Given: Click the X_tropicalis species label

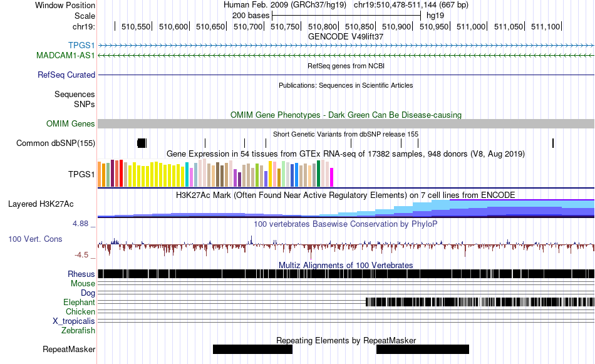Looking at the screenshot, I should (74, 321).
